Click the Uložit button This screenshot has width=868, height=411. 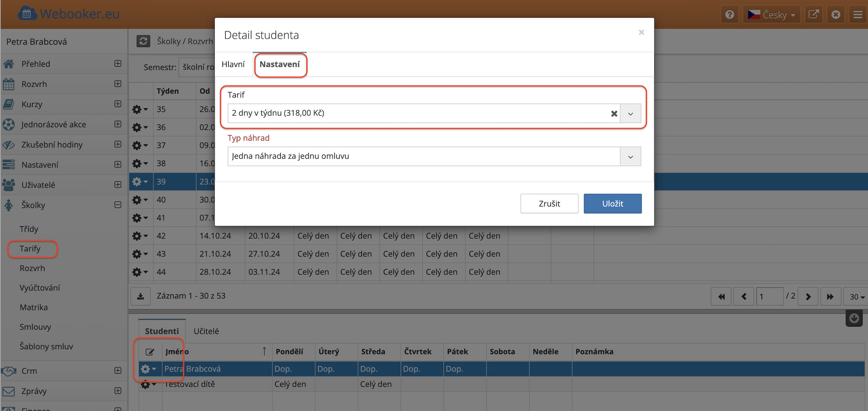click(613, 203)
